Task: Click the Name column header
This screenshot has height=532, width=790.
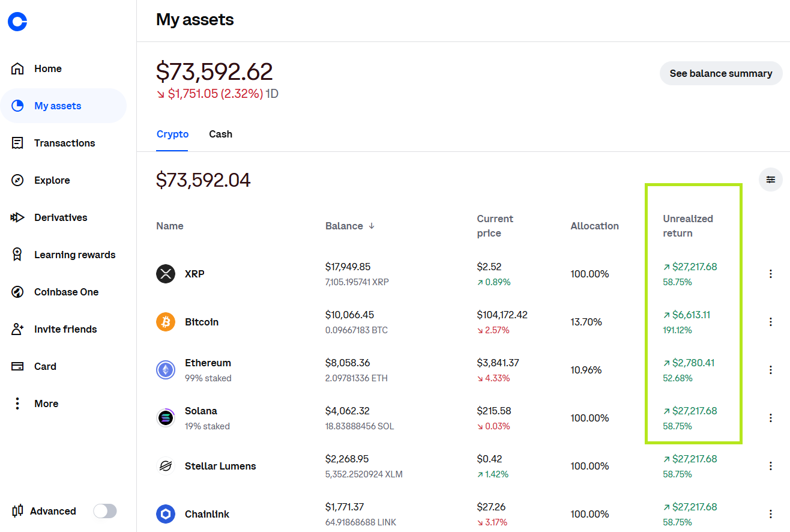Action: pyautogui.click(x=170, y=226)
